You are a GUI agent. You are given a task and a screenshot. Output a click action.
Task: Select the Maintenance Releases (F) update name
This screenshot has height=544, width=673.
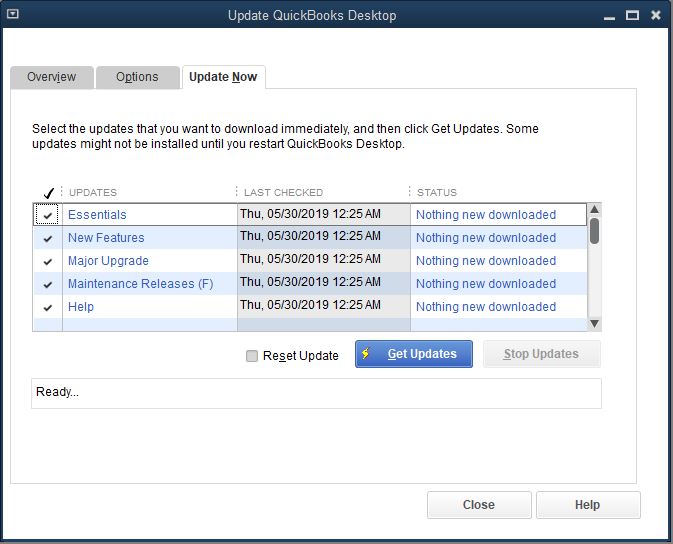pyautogui.click(x=141, y=284)
